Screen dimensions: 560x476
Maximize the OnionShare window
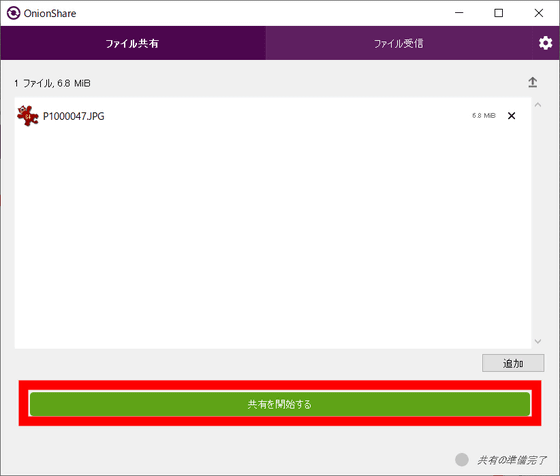click(499, 13)
